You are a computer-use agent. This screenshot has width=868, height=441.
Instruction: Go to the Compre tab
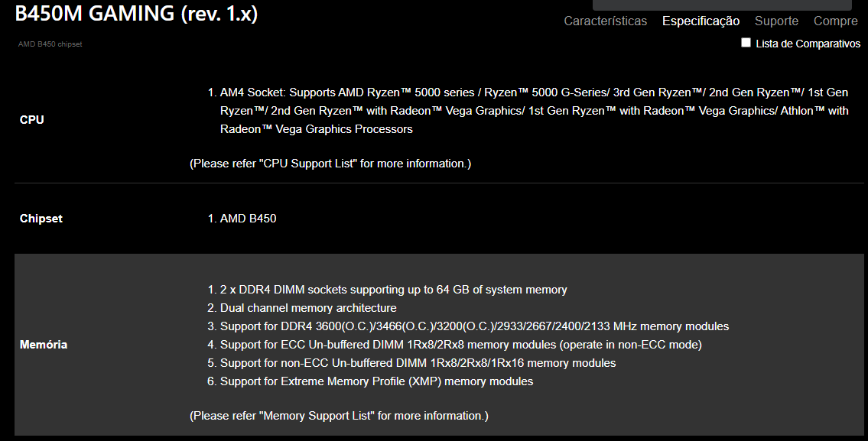(835, 21)
